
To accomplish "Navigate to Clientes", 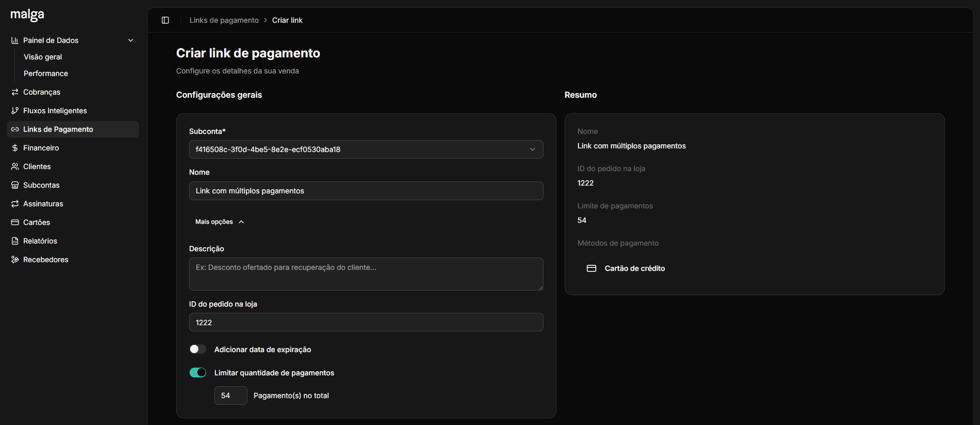I will pos(73,166).
